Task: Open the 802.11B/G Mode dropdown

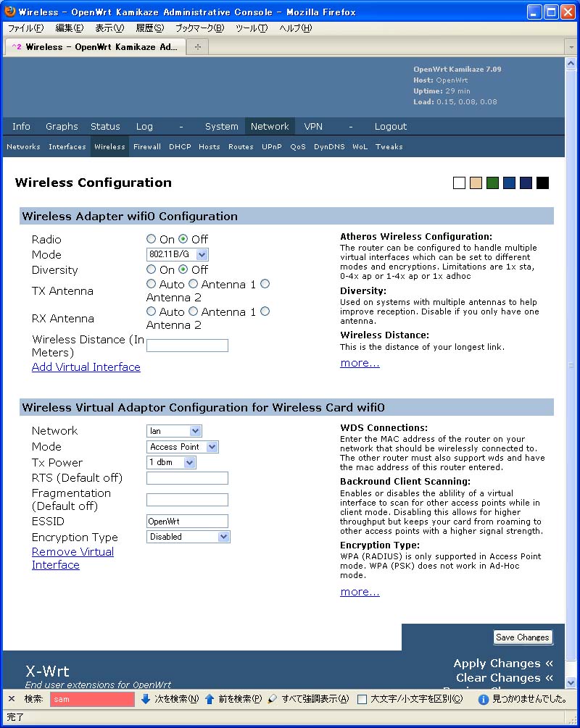Action: click(x=177, y=254)
